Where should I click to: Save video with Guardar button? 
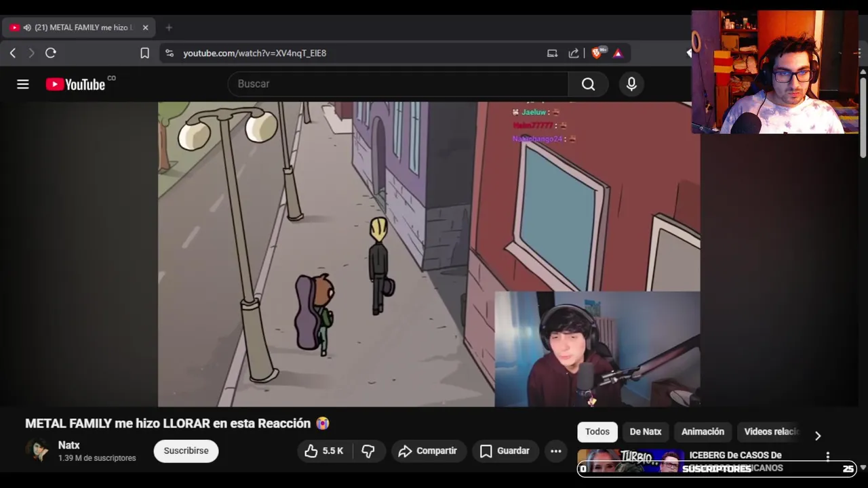[x=505, y=451]
